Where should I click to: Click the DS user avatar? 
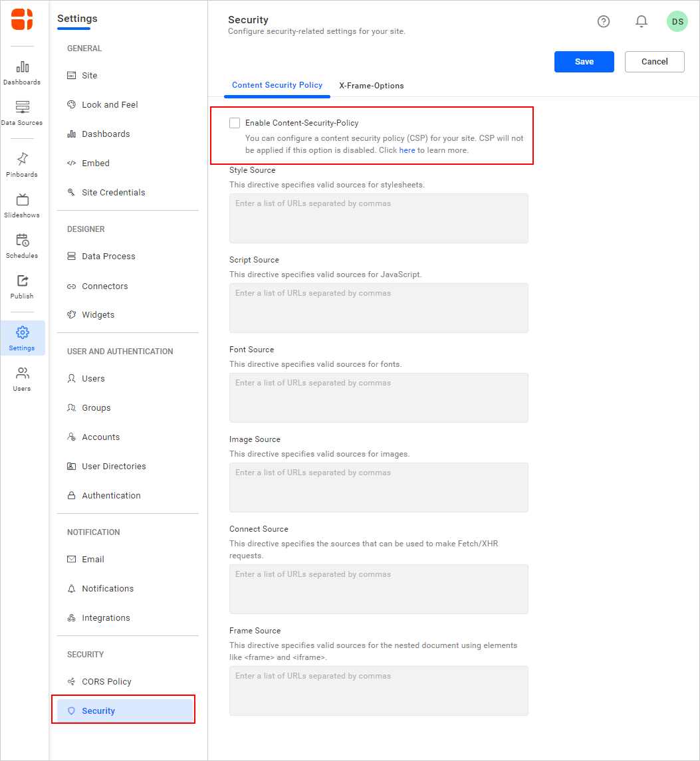click(677, 21)
